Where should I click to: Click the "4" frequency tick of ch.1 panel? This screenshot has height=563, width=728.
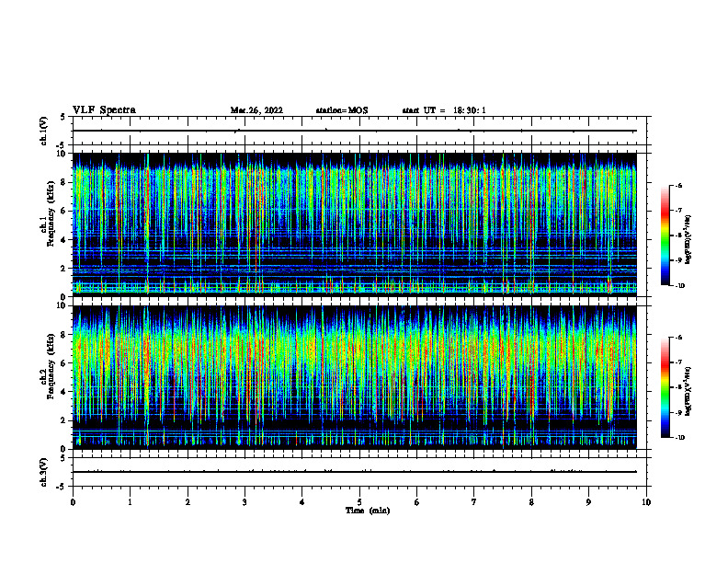65,240
